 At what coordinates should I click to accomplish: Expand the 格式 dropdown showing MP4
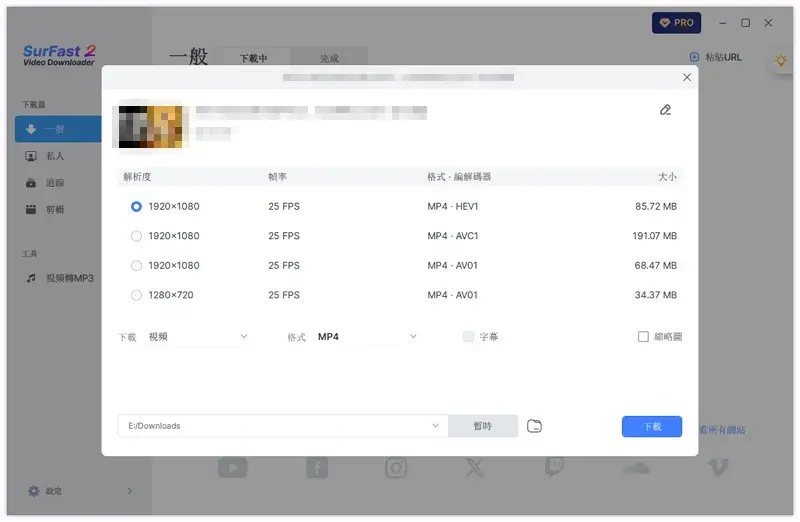coord(366,337)
